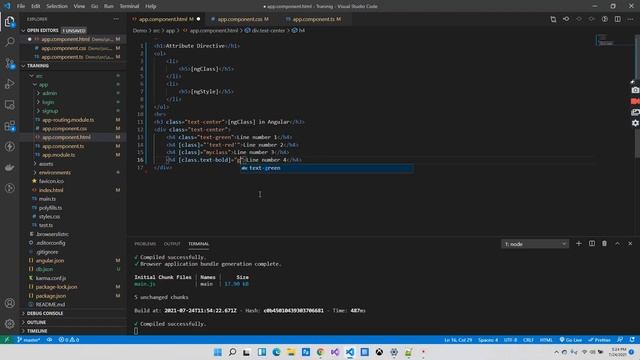Switch to the Output panel tab

tap(172, 244)
